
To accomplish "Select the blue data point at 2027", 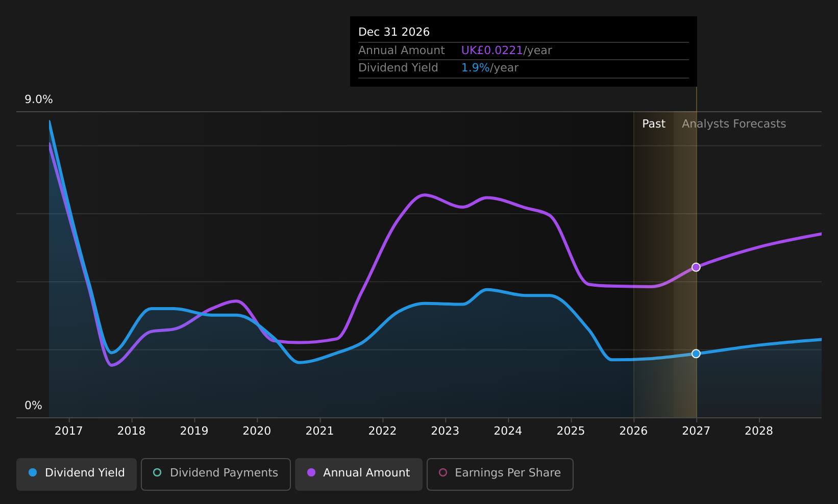I will click(696, 354).
